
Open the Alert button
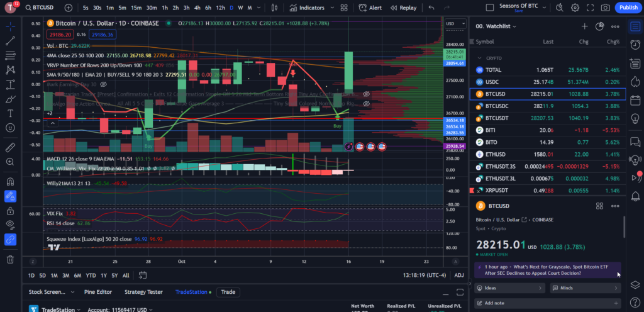[x=370, y=8]
